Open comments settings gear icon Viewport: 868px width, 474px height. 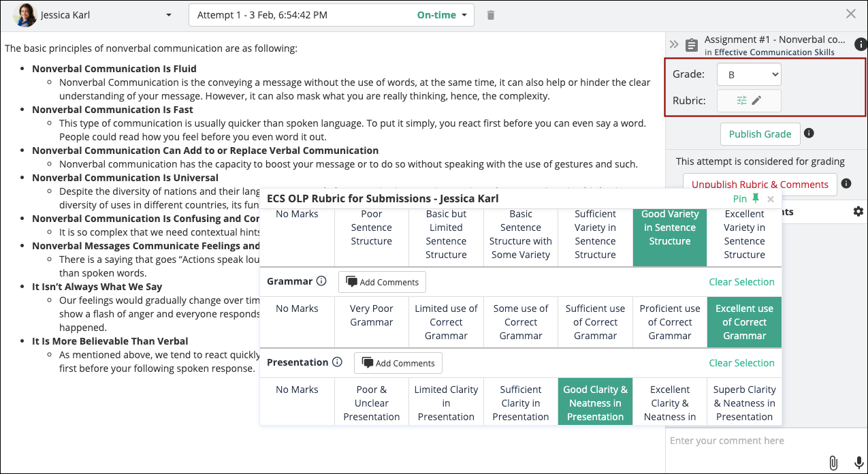[858, 212]
